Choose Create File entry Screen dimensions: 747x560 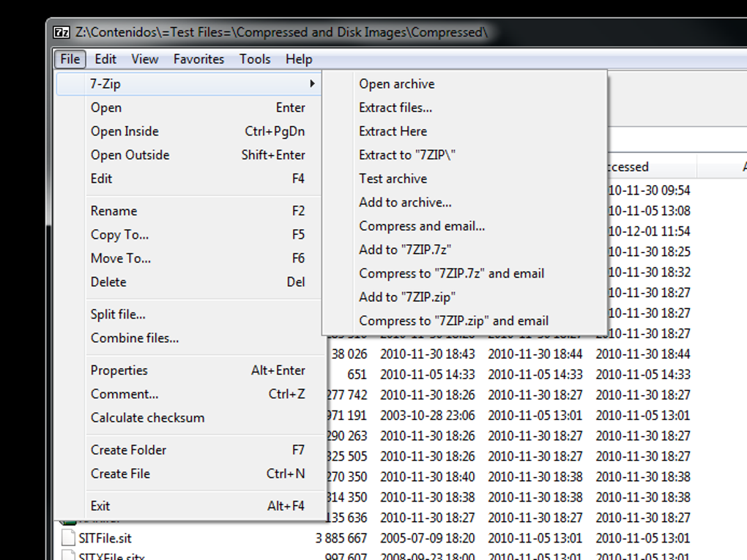pyautogui.click(x=189, y=474)
